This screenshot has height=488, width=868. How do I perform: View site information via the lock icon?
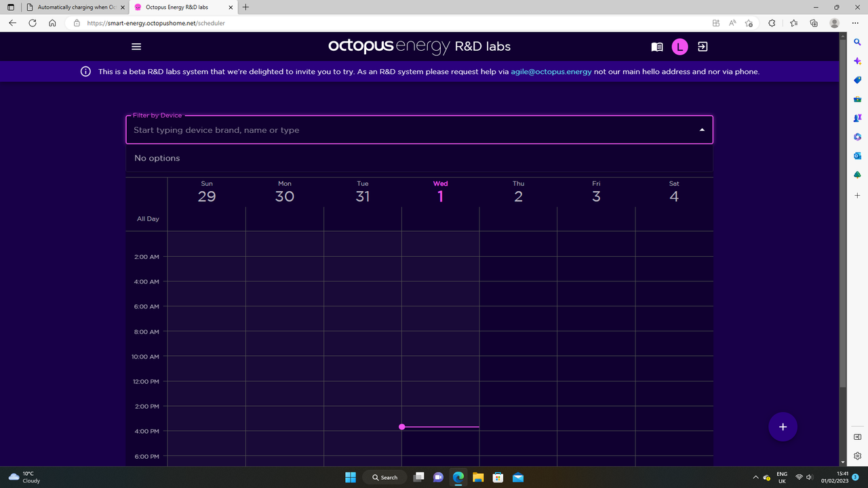click(77, 23)
